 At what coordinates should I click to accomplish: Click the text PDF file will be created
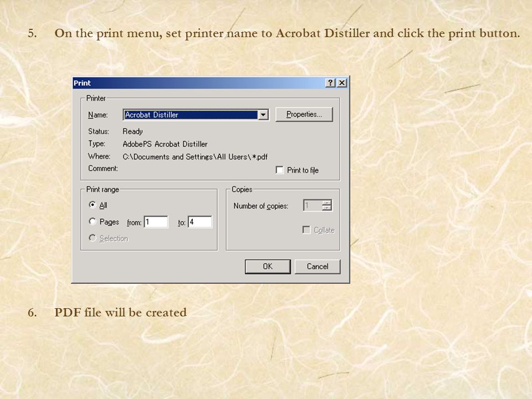(x=120, y=313)
